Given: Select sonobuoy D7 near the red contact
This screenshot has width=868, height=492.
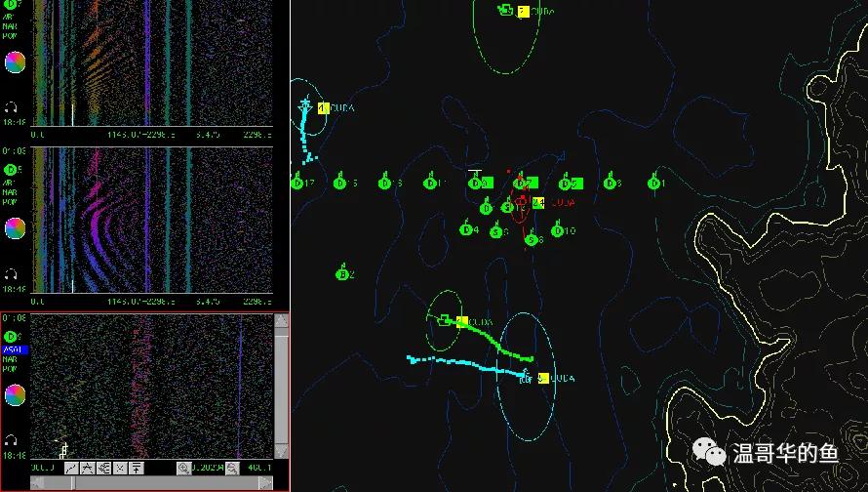Looking at the screenshot, I should pyautogui.click(x=520, y=183).
